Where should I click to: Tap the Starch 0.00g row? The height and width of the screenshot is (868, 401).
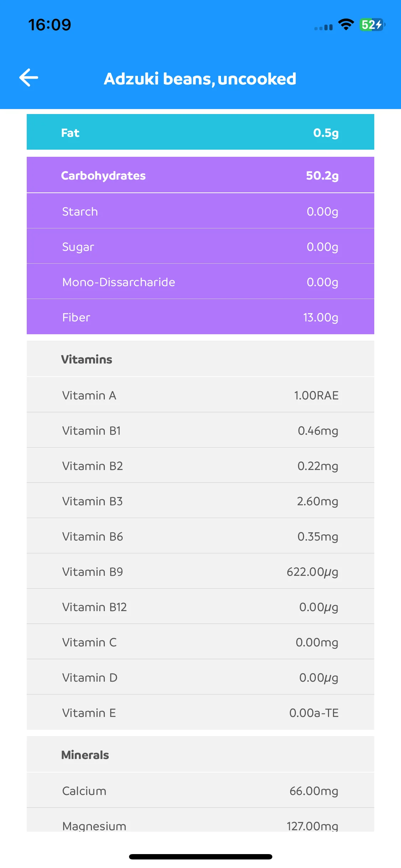pos(200,211)
